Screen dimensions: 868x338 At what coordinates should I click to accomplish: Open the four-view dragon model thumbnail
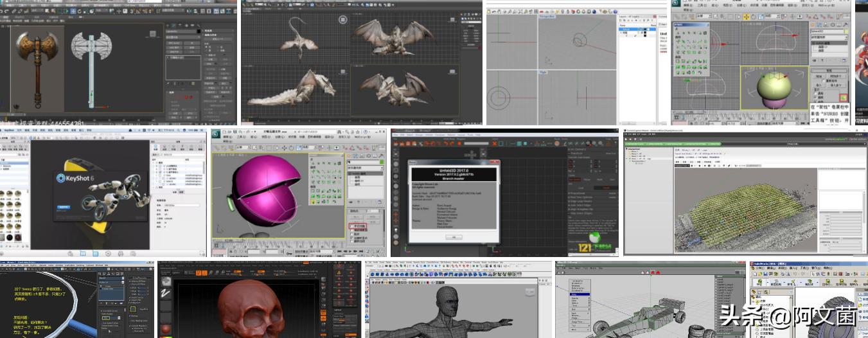[x=361, y=62]
